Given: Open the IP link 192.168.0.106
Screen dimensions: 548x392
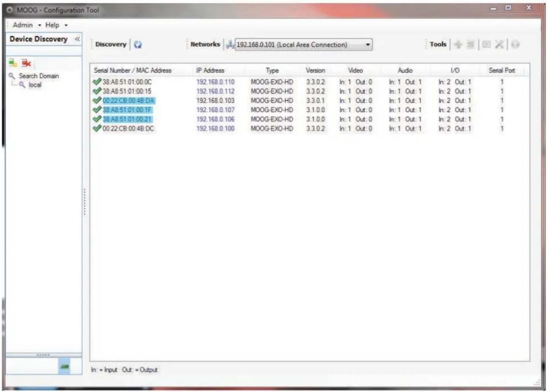Looking at the screenshot, I should pos(215,119).
